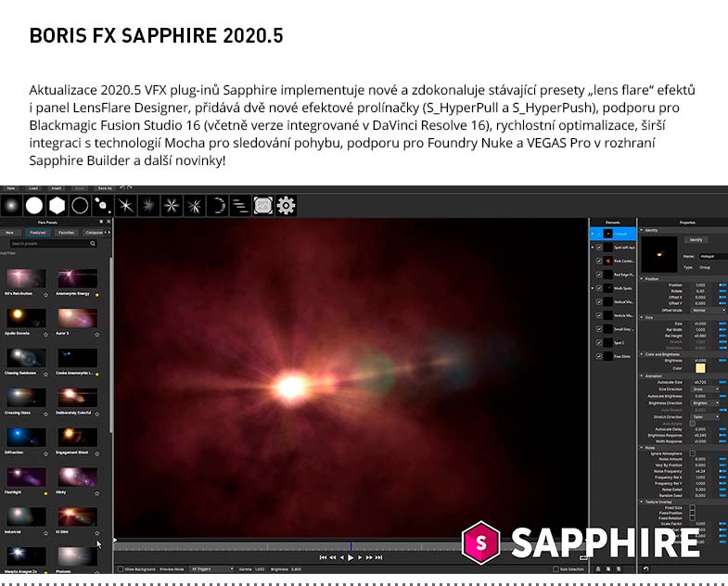Image resolution: width=728 pixels, height=586 pixels.
Task: Click the Identify button in Properties
Action: pos(696,240)
